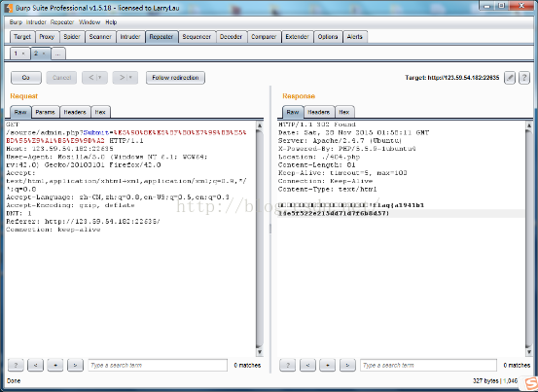Switch to the Target tab
538x392 pixels.
22,37
